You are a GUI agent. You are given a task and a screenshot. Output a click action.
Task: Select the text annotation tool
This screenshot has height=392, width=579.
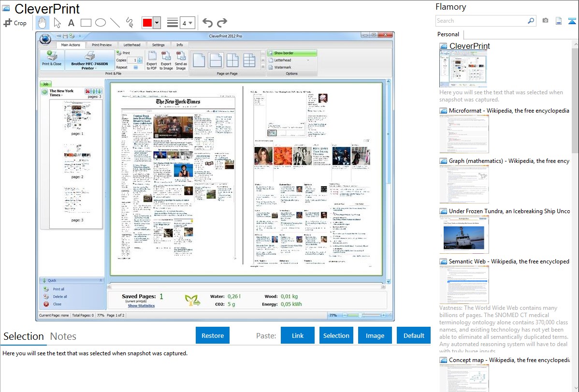(x=71, y=23)
